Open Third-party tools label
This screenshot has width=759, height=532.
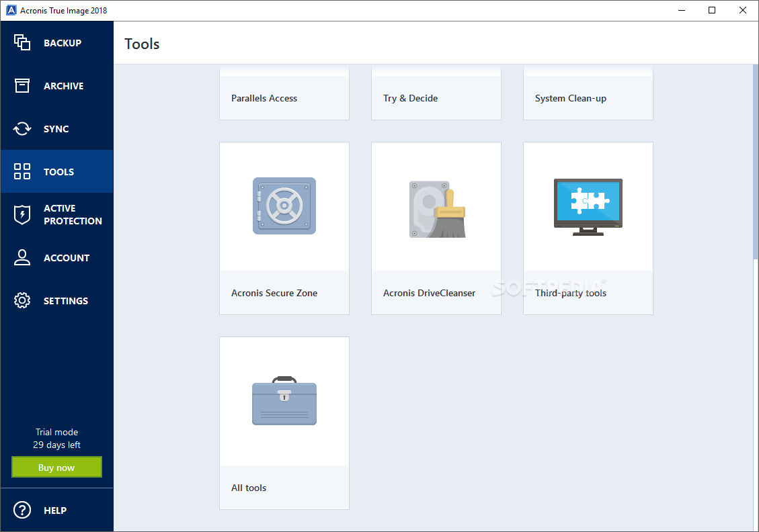pyautogui.click(x=571, y=293)
